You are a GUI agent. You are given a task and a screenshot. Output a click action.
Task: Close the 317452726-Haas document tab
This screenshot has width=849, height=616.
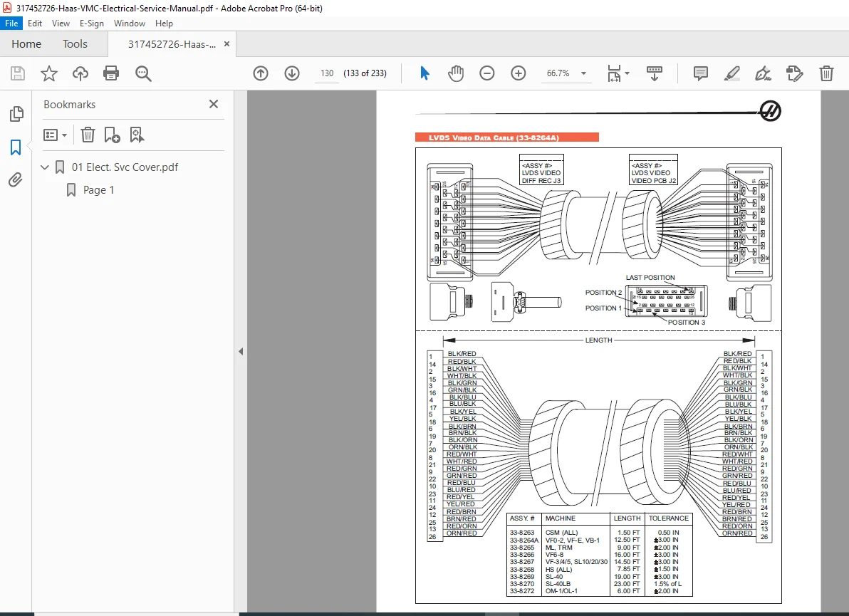click(x=227, y=44)
